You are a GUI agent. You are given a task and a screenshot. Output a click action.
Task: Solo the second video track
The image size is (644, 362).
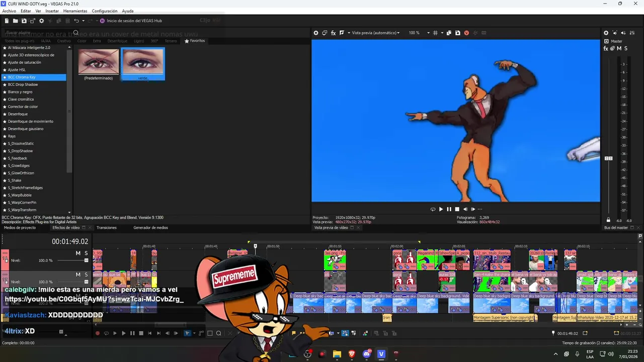86,275
